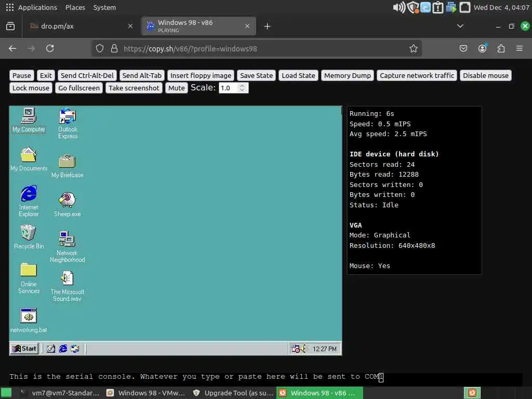The height and width of the screenshot is (399, 532).
Task: Click the copy.sh URL address bar
Action: coord(257,48)
